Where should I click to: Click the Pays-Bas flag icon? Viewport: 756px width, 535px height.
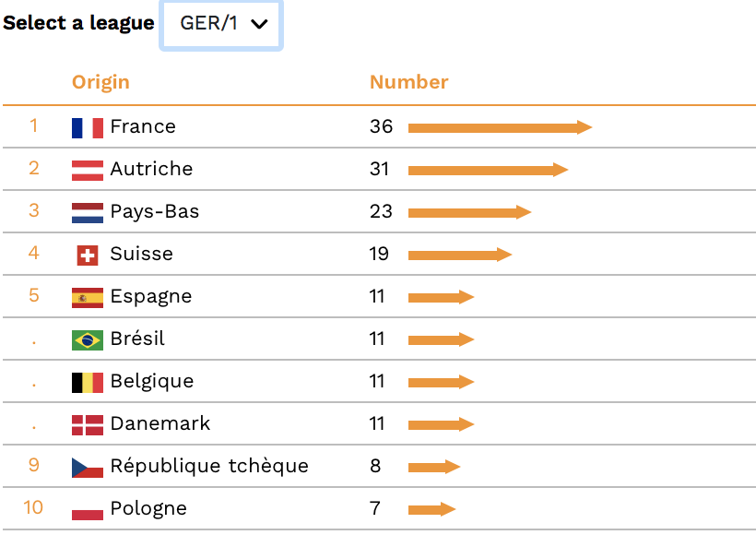pos(88,213)
